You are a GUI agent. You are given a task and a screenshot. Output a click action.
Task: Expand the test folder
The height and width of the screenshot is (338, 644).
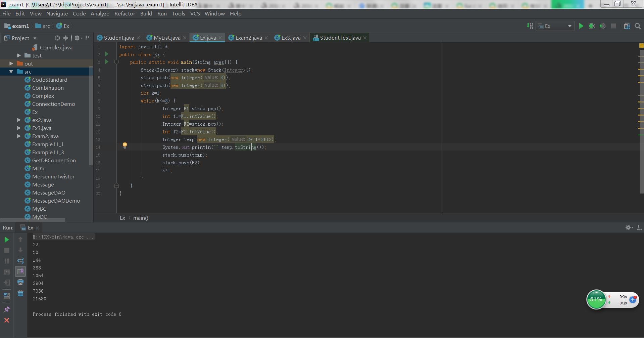[19, 55]
